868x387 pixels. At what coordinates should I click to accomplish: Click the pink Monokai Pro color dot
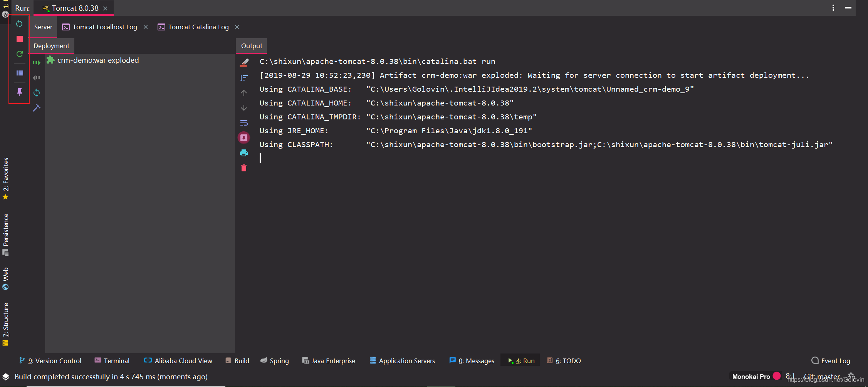pyautogui.click(x=777, y=376)
